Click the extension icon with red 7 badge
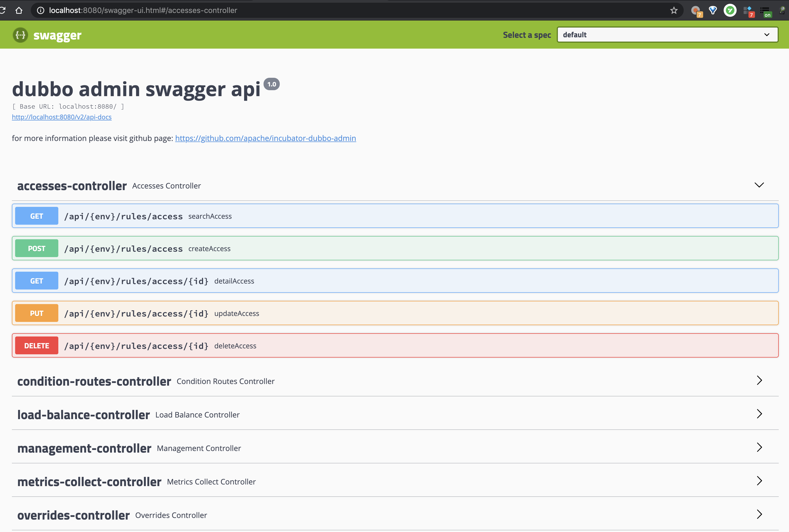789x532 pixels. (748, 11)
